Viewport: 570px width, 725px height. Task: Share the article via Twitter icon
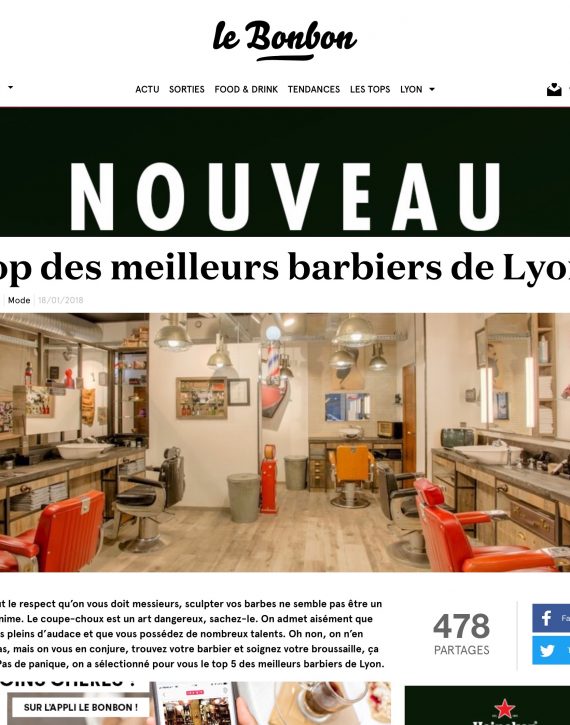click(x=551, y=650)
